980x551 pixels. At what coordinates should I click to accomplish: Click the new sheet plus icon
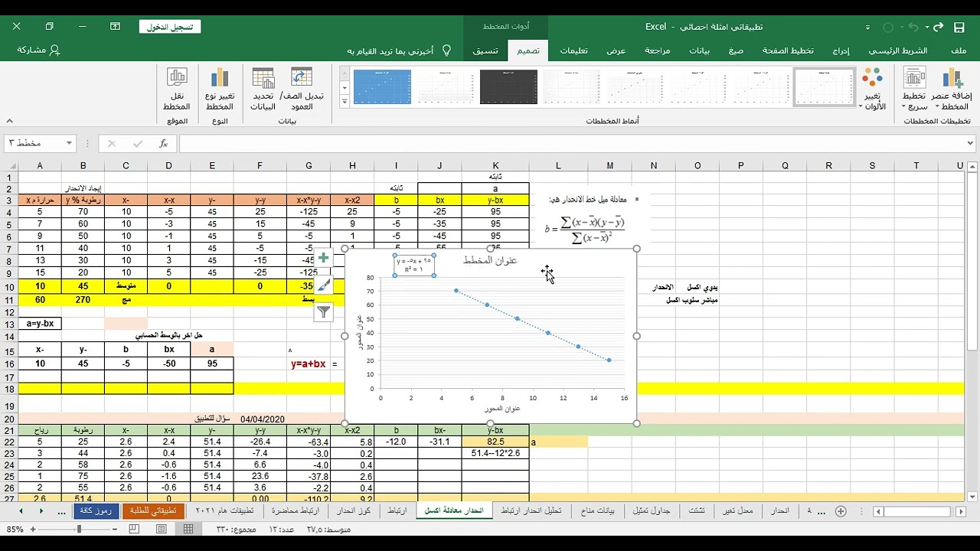pos(841,511)
